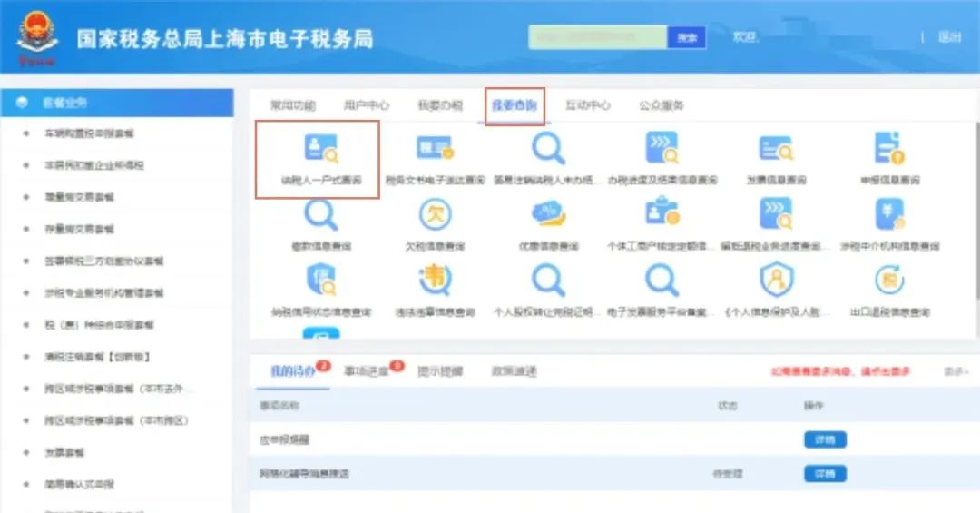
Task: Open the 违法违章信息查询 icon
Action: [435, 280]
